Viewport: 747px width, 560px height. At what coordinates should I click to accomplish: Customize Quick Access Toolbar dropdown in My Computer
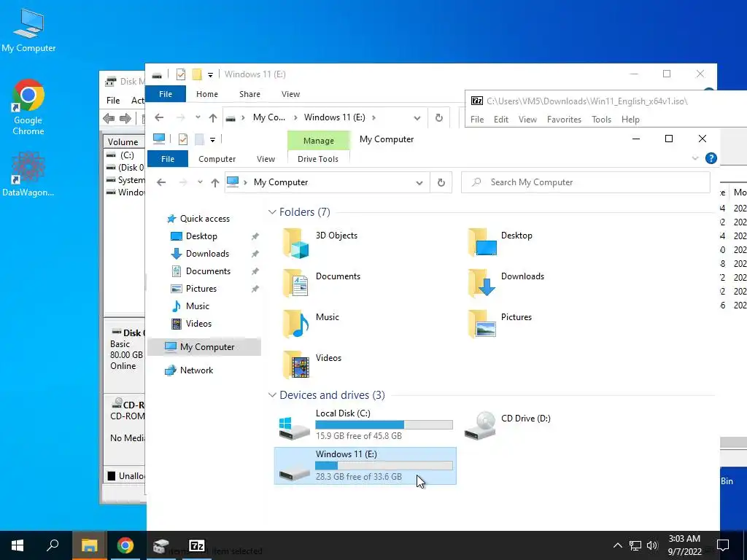[x=212, y=139]
